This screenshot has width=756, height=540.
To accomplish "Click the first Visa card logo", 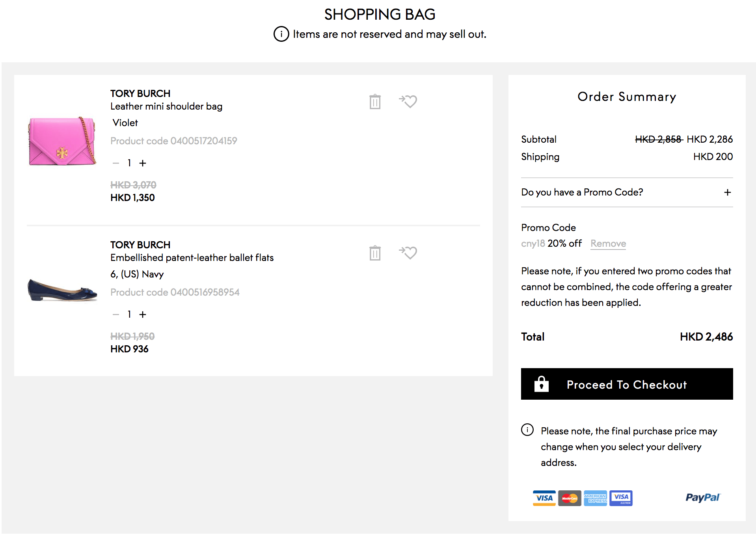I will [544, 498].
